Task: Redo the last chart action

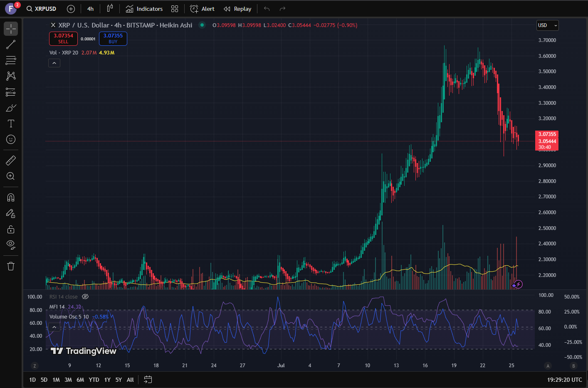Action: pos(283,9)
